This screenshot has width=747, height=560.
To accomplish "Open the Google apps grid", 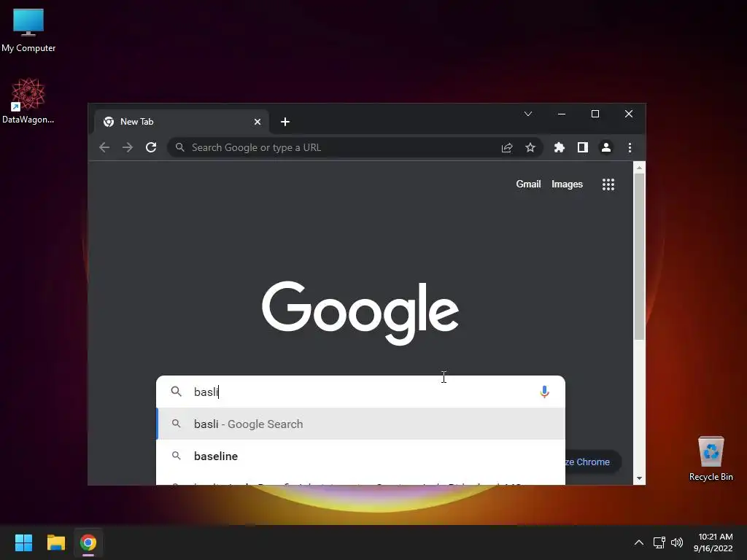I will (608, 184).
